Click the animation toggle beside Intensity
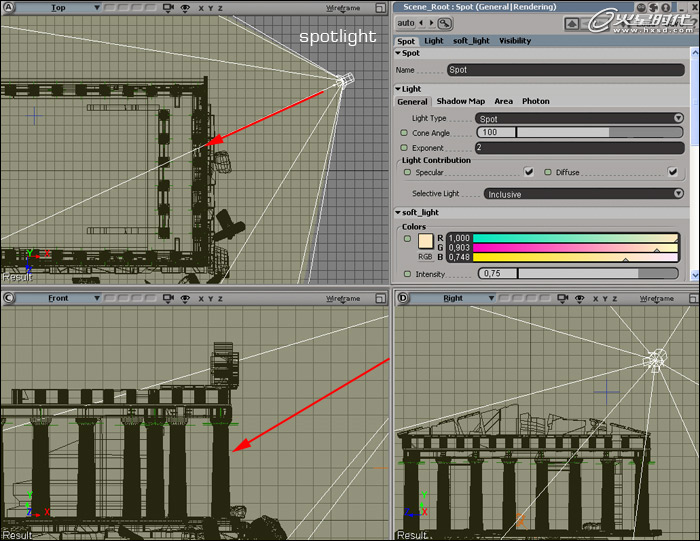The image size is (700, 541). [x=406, y=273]
